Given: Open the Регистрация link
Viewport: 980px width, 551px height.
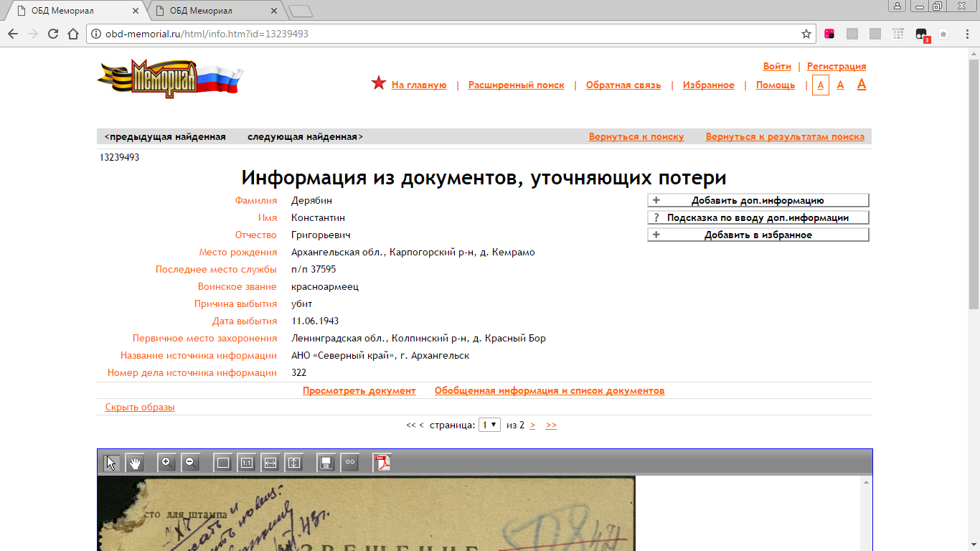Looking at the screenshot, I should click(837, 66).
